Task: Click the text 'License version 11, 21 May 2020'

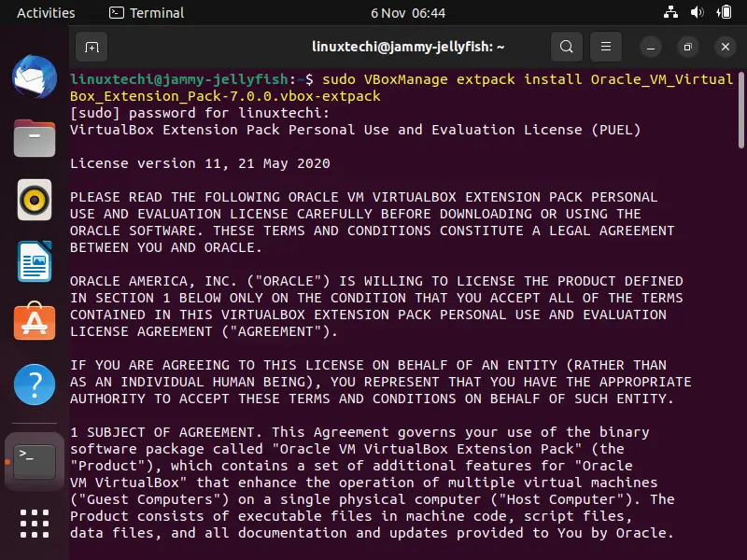Action: point(200,163)
